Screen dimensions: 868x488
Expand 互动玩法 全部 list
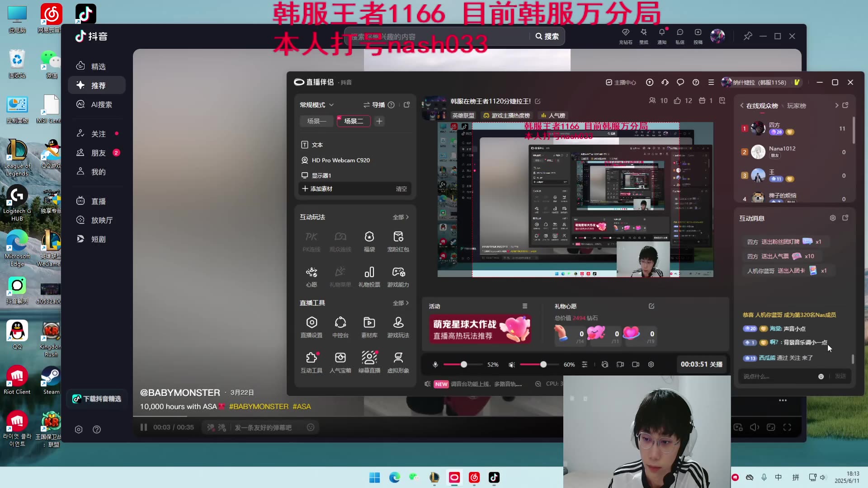401,217
